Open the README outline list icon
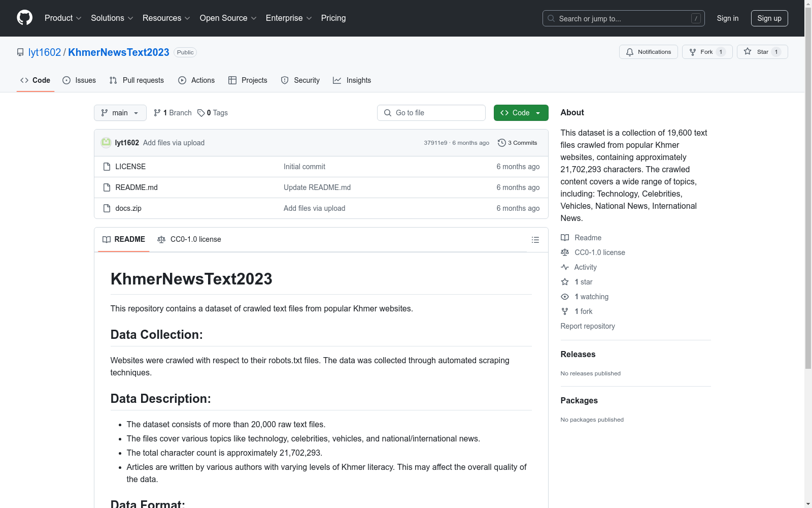The height and width of the screenshot is (508, 812). tap(535, 240)
